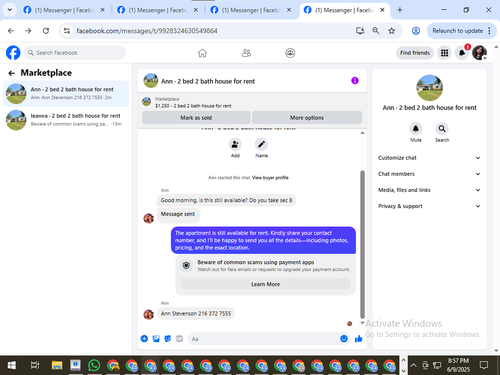The image size is (500, 375).
Task: Expand the Customize chat section
Action: [429, 158]
